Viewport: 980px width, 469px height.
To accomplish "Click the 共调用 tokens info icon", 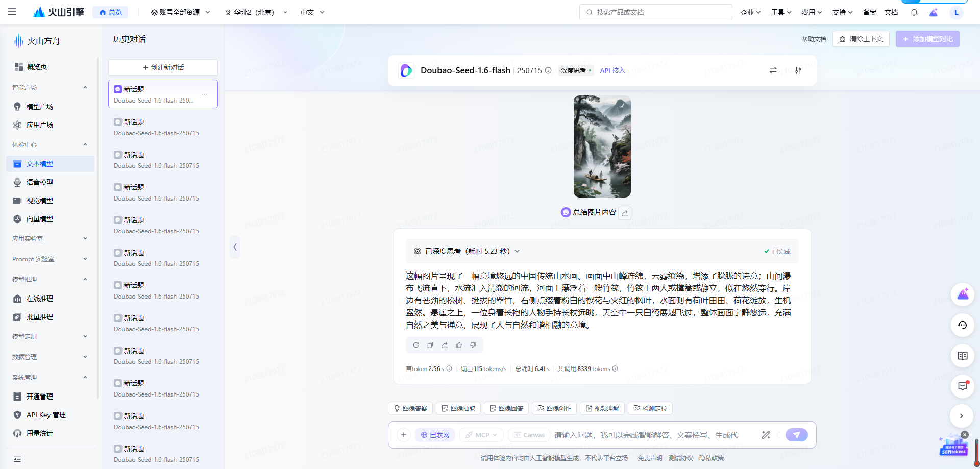I will click(x=615, y=368).
